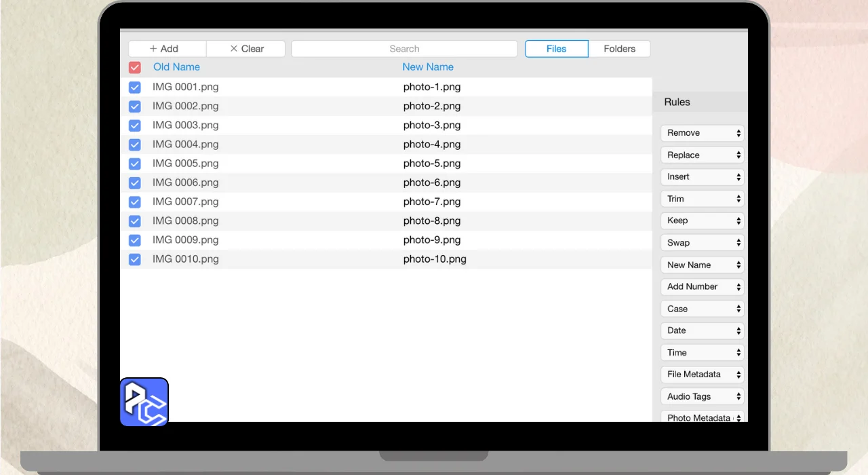Select the IMG 0006.png old name
Screen dimensions: 868x475
185,183
